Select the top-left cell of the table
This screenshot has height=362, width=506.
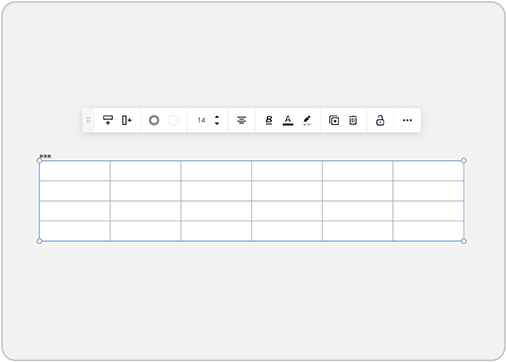coord(75,171)
